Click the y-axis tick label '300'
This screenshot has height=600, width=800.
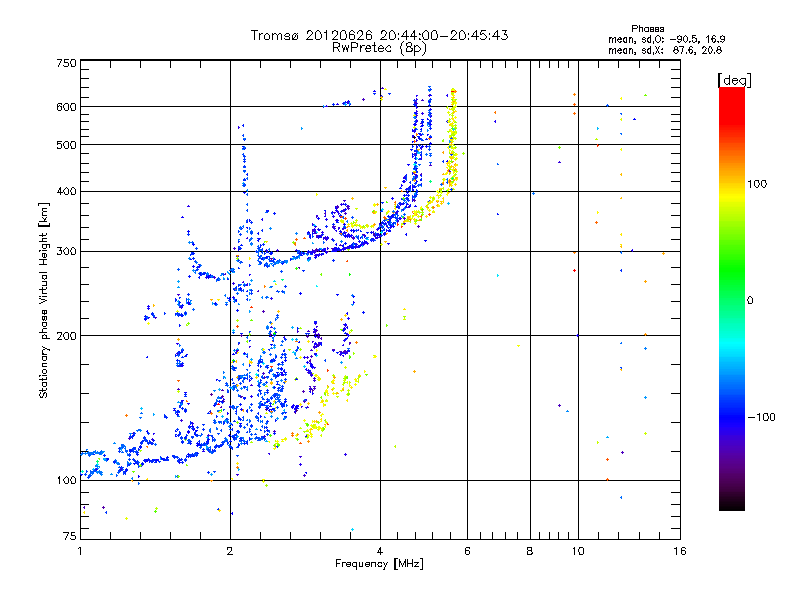(66, 251)
